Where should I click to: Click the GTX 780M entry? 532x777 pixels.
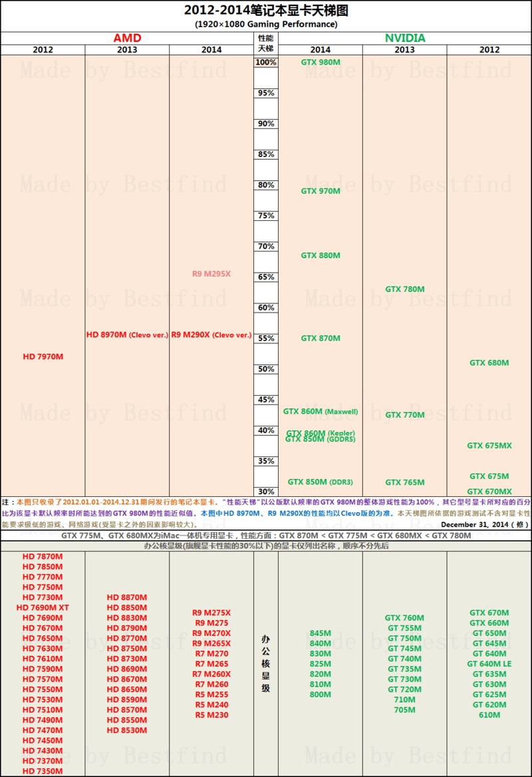tap(405, 289)
